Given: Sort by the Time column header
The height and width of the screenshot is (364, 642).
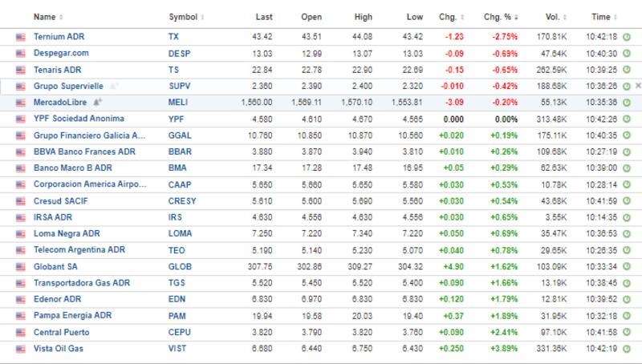Looking at the screenshot, I should (x=603, y=17).
